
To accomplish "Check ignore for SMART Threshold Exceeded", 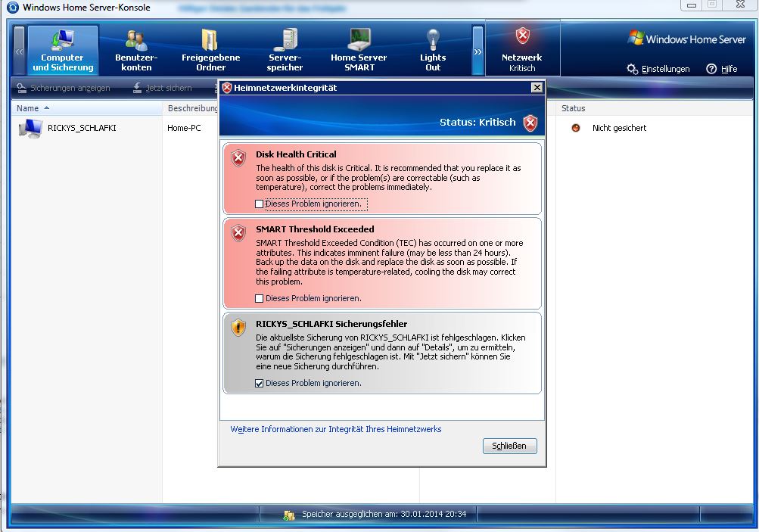I will click(259, 298).
